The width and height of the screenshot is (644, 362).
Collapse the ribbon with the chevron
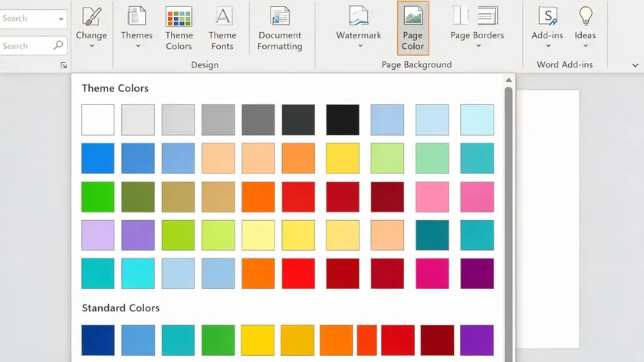pyautogui.click(x=636, y=65)
